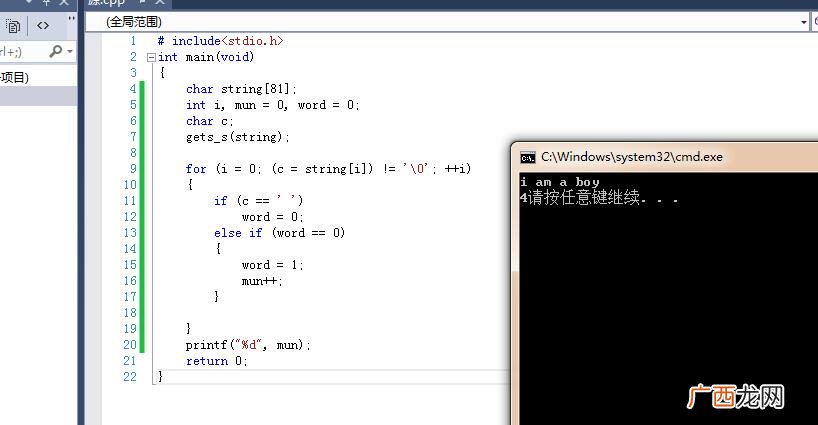
Task: Place cursor on 'char string[81];' line
Action: (241, 89)
